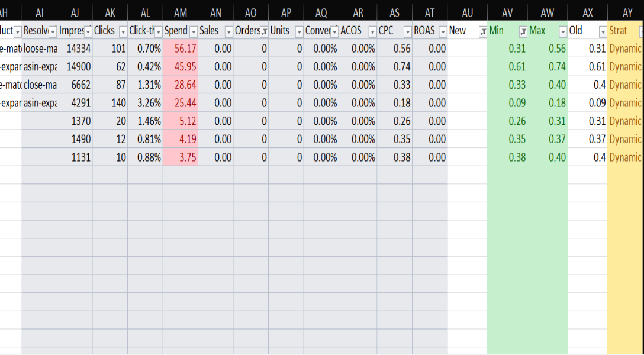
Task: Open the Click-through column filter dropdown
Action: [158, 31]
